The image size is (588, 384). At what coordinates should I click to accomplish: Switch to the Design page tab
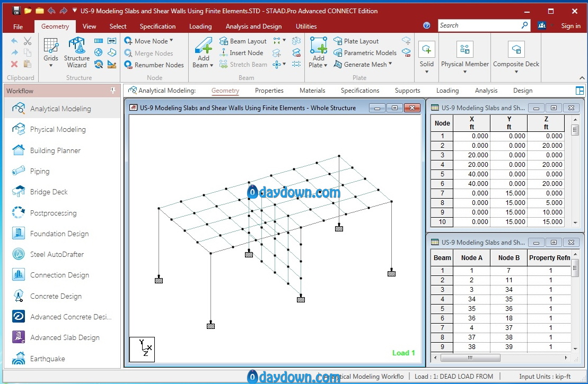(x=523, y=90)
